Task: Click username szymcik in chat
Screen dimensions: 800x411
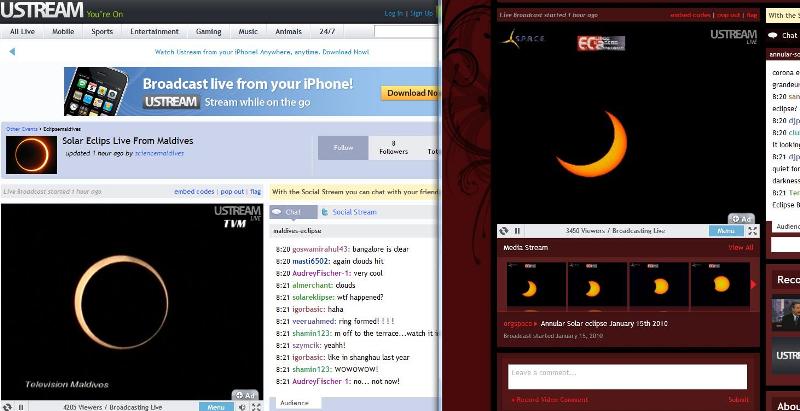Action: (x=306, y=345)
